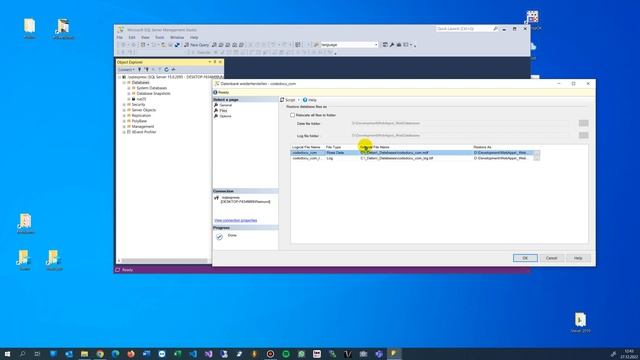
Task: Open the Help menu in SSMS menu bar
Action: 194,38
